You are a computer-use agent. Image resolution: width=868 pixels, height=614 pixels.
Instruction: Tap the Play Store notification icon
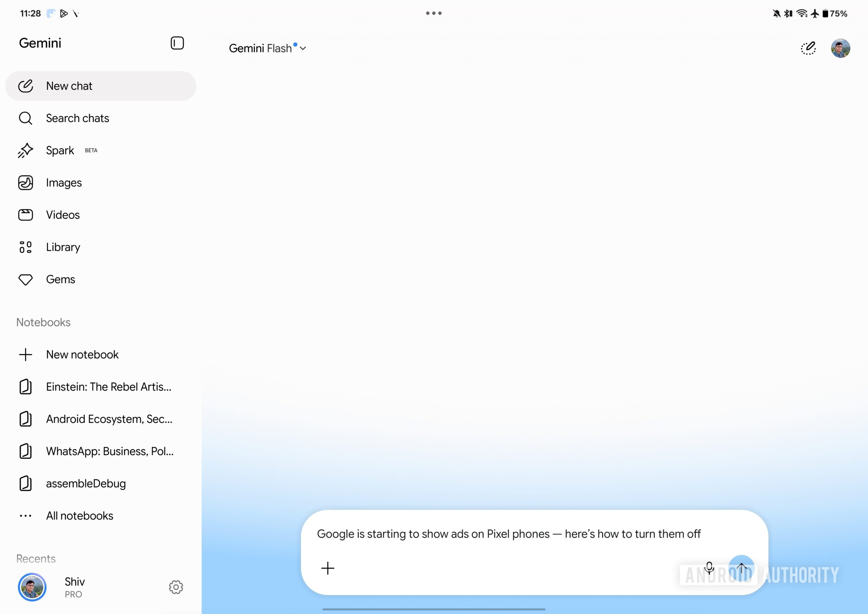tap(64, 14)
